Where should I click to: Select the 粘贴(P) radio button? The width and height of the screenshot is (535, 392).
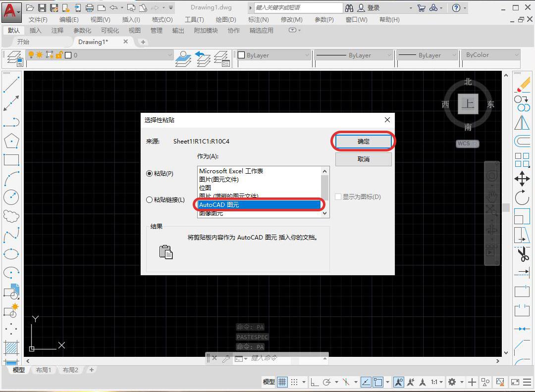coord(150,174)
